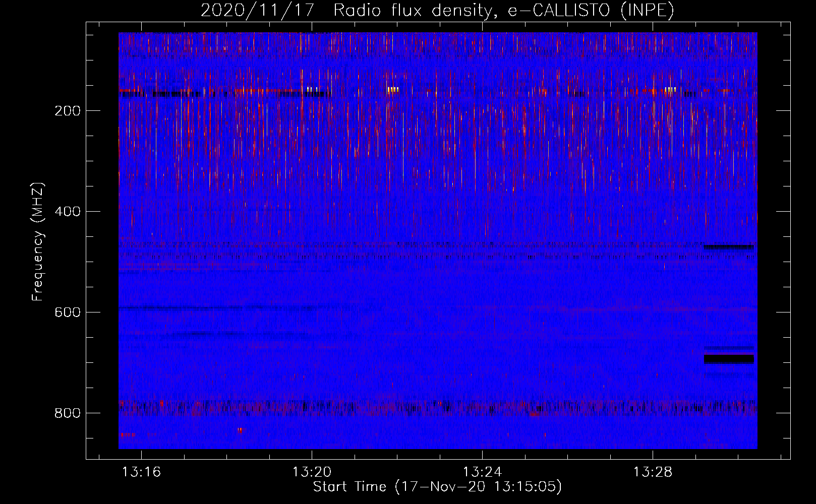The height and width of the screenshot is (504, 816).
Task: Click the plot title '2020/11/17 Radio flux density'
Action: tap(345, 10)
